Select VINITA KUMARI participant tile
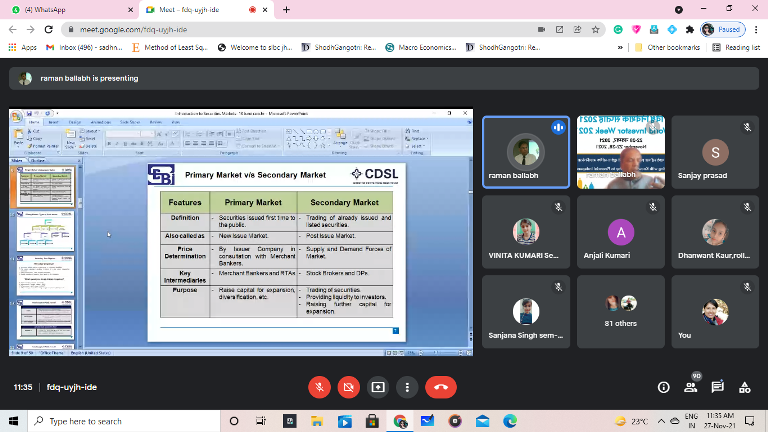Screen dimensions: 768x432 point(526,232)
